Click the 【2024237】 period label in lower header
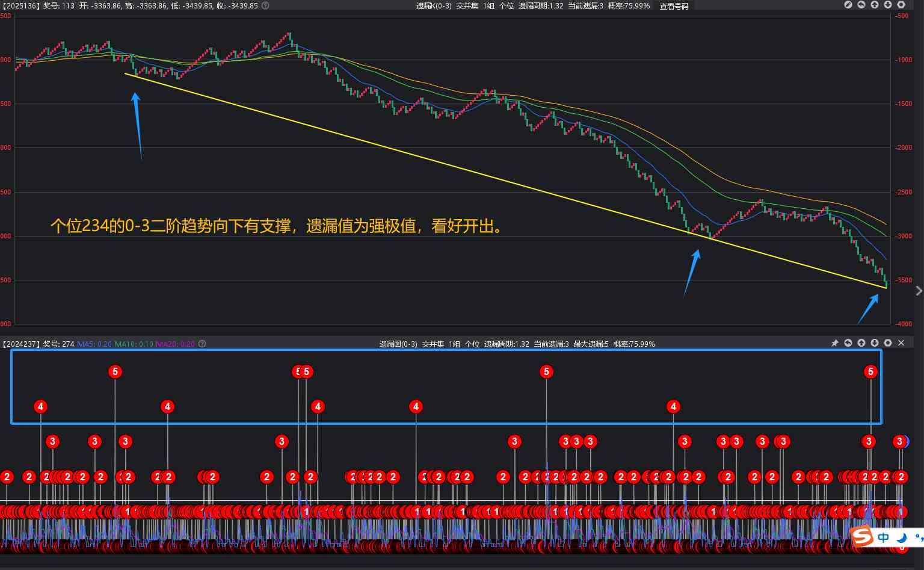 click(20, 344)
